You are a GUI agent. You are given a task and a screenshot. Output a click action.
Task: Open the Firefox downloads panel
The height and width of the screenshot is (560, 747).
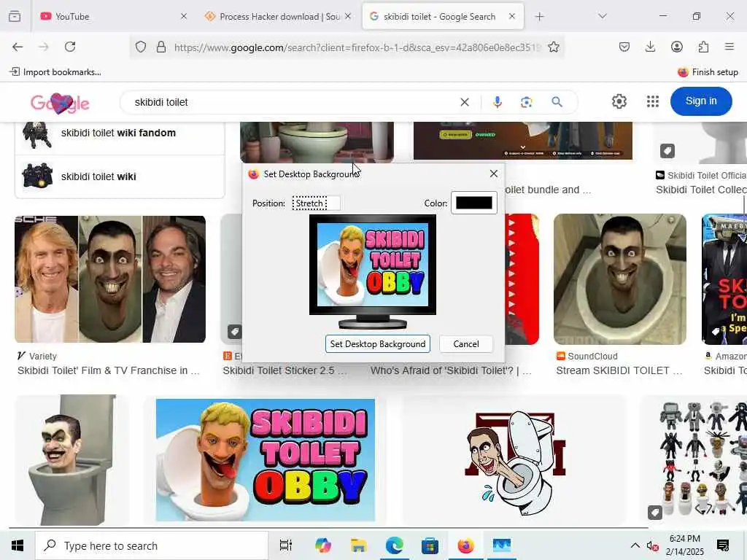(x=650, y=47)
